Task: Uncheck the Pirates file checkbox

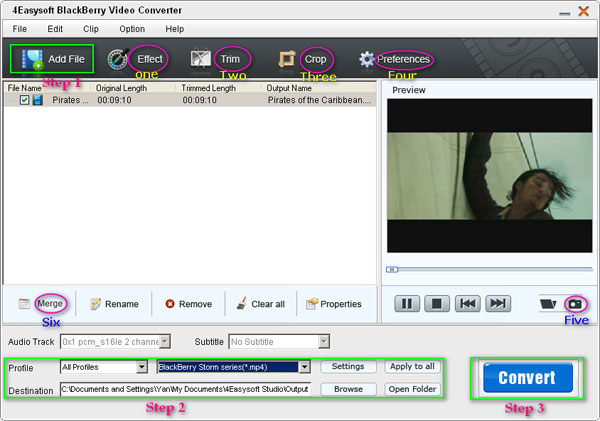Action: (x=24, y=100)
